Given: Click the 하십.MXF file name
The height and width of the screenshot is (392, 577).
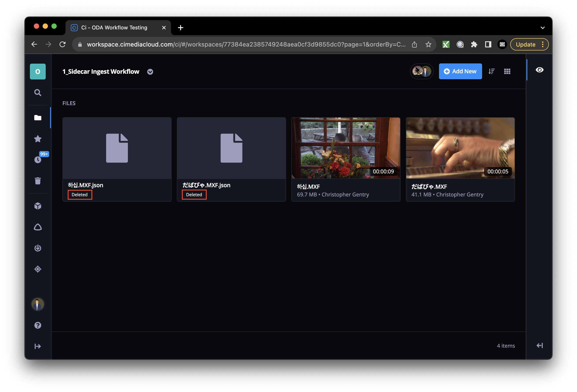Looking at the screenshot, I should pyautogui.click(x=308, y=187).
